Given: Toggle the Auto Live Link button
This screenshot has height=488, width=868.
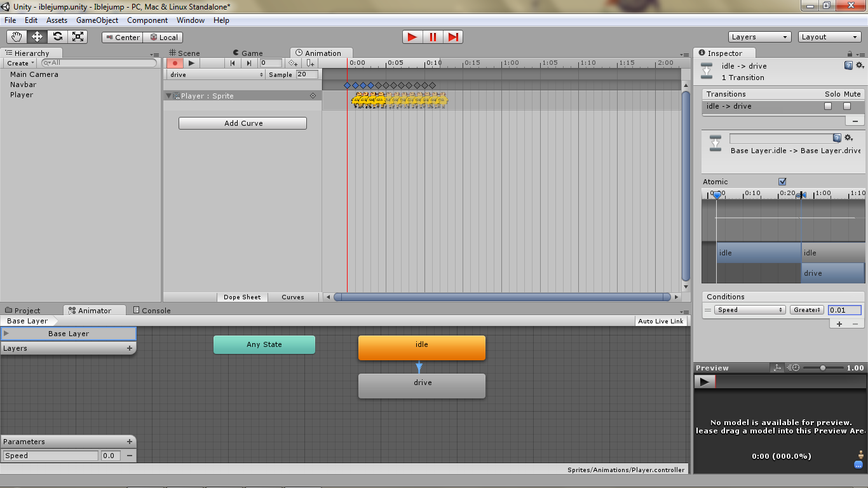Looking at the screenshot, I should (661, 321).
